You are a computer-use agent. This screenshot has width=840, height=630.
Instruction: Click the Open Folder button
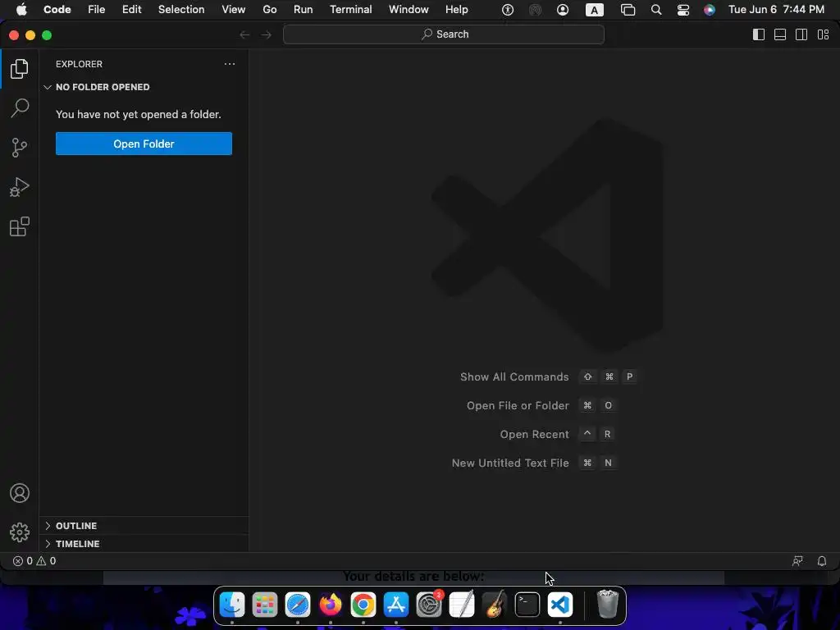pos(144,144)
